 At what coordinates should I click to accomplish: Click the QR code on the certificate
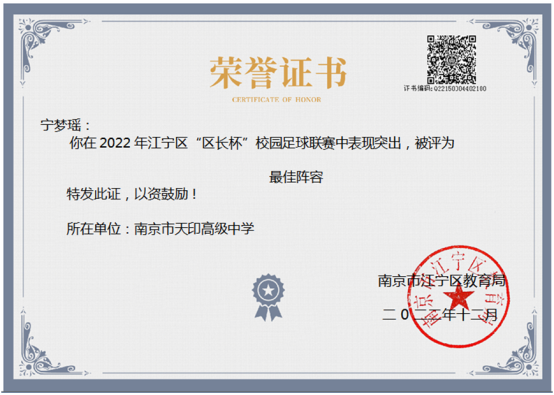tap(451, 59)
